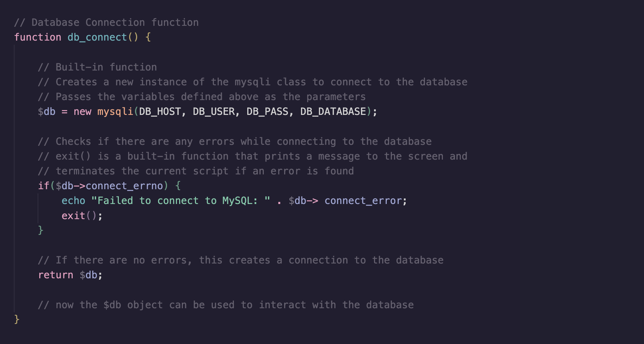The height and width of the screenshot is (344, 644).
Task: Click the "Failed to connect to MySQL" string
Action: (180, 201)
